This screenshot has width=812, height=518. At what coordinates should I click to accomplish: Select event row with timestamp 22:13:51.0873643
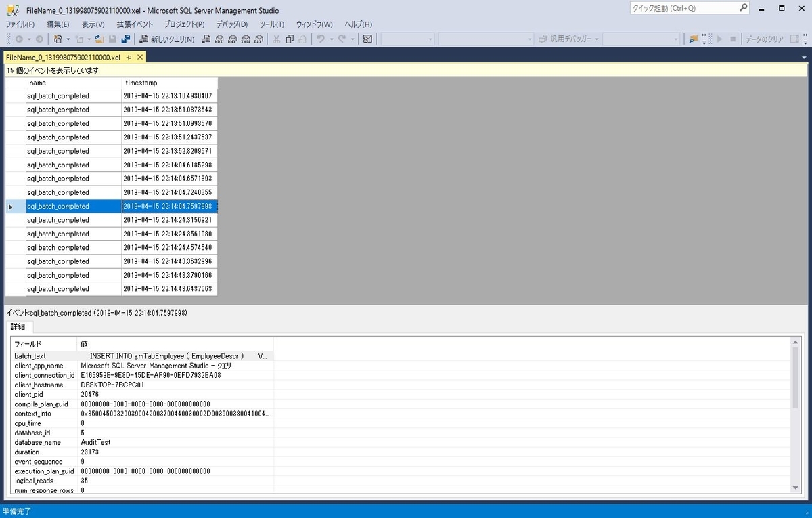pyautogui.click(x=112, y=110)
